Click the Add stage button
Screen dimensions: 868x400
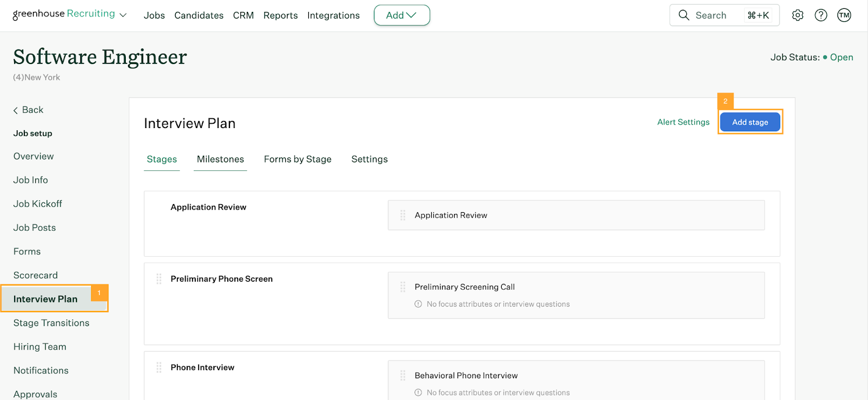(750, 122)
